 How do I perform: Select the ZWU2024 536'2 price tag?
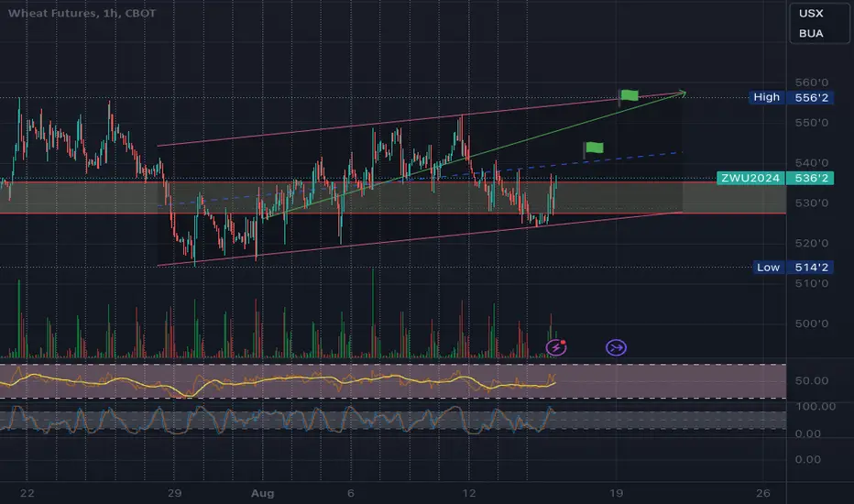click(x=775, y=178)
